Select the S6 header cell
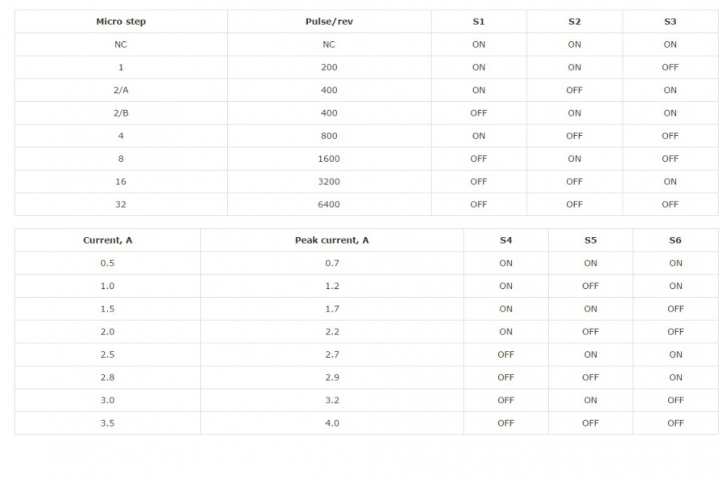This screenshot has height=482, width=723. coord(676,240)
